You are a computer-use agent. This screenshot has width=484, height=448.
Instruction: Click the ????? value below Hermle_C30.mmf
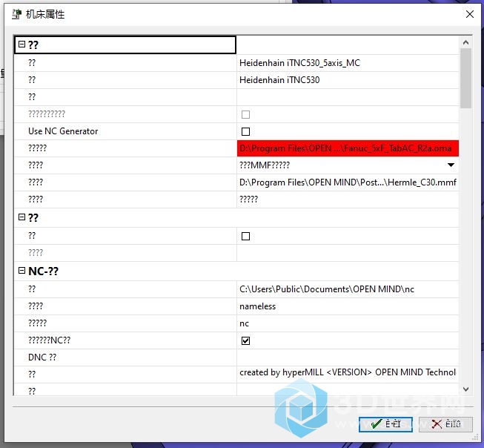click(x=348, y=200)
